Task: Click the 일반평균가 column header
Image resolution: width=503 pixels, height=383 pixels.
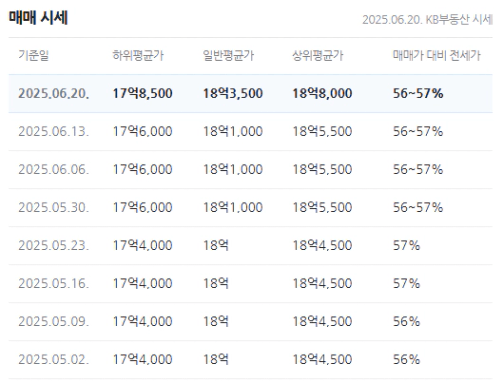Action: [228, 55]
